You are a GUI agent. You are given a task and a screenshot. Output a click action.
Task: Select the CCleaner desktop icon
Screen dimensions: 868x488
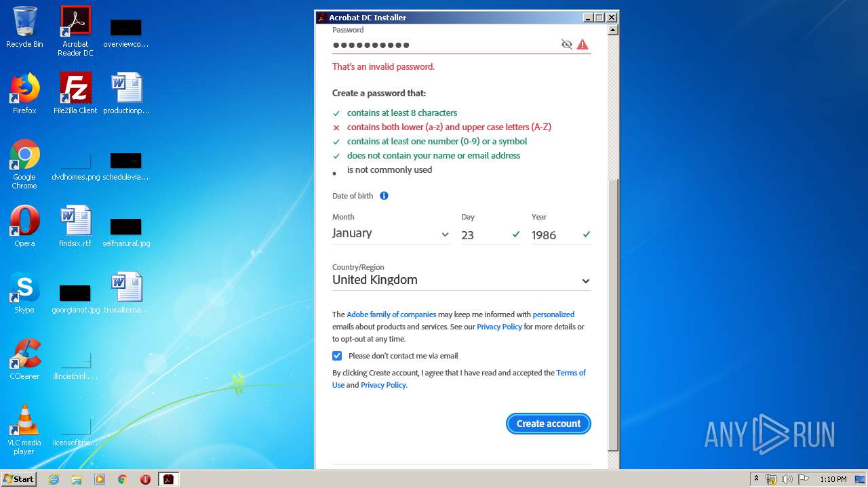pos(24,359)
